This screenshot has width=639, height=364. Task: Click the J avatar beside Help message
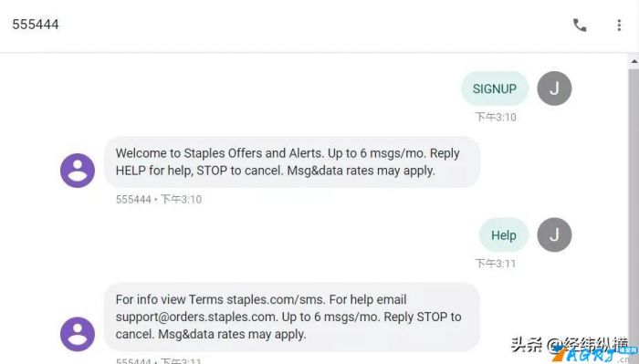point(554,234)
